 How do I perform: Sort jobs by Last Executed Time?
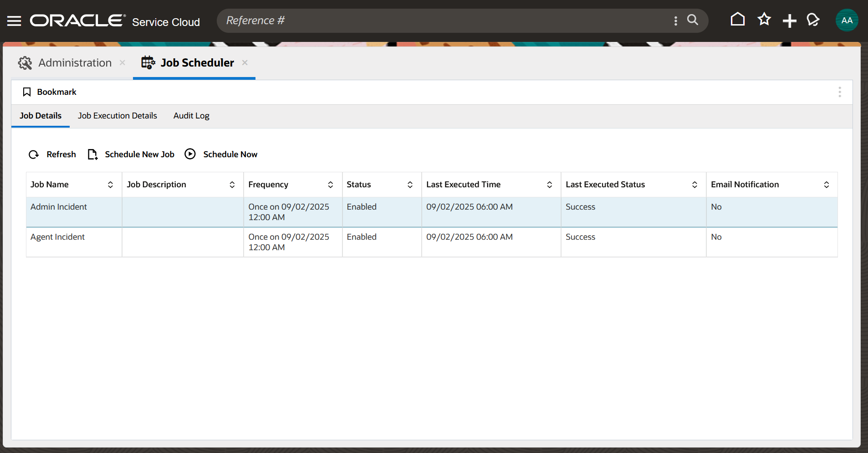[x=549, y=185]
